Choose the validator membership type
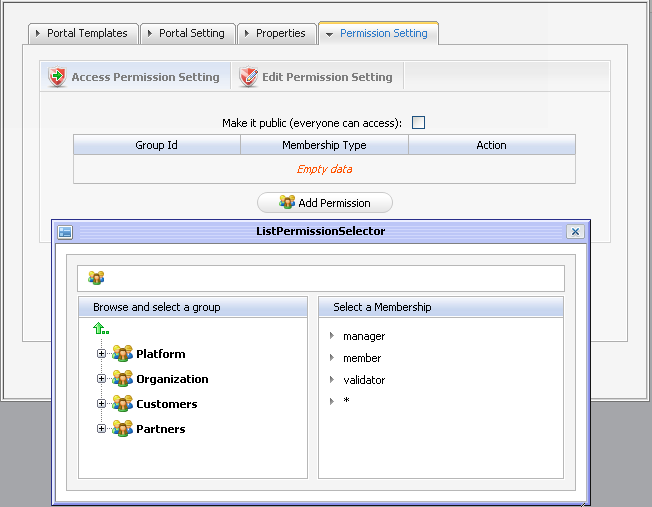The width and height of the screenshot is (652, 507). (x=363, y=380)
